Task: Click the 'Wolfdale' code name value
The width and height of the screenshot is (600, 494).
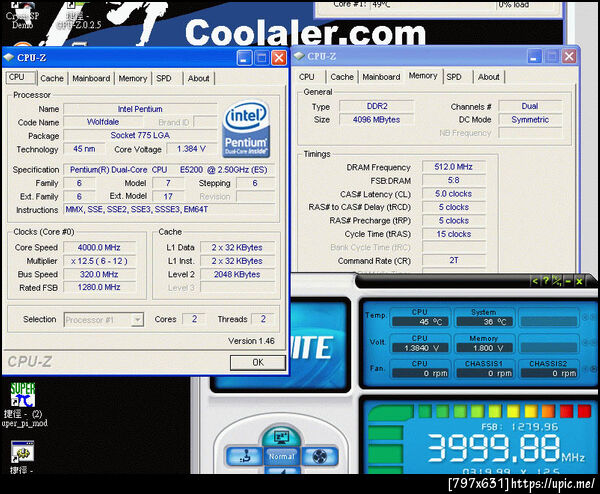Action: 103,122
